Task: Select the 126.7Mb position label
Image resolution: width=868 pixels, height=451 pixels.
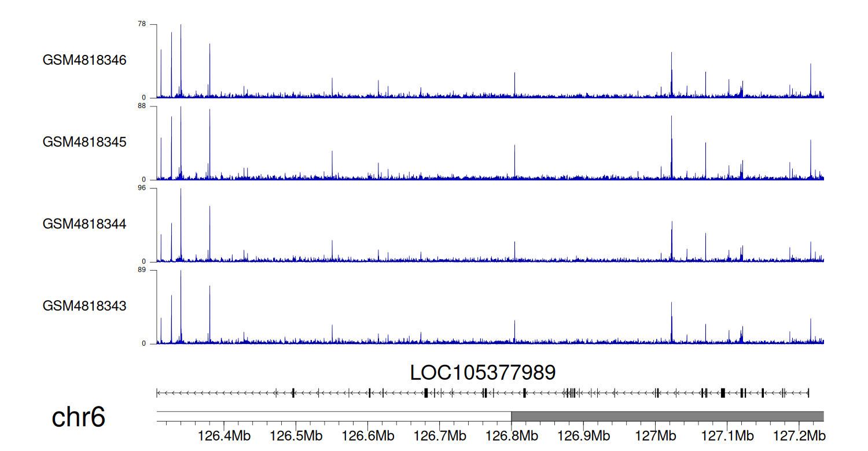Action: pyautogui.click(x=439, y=435)
